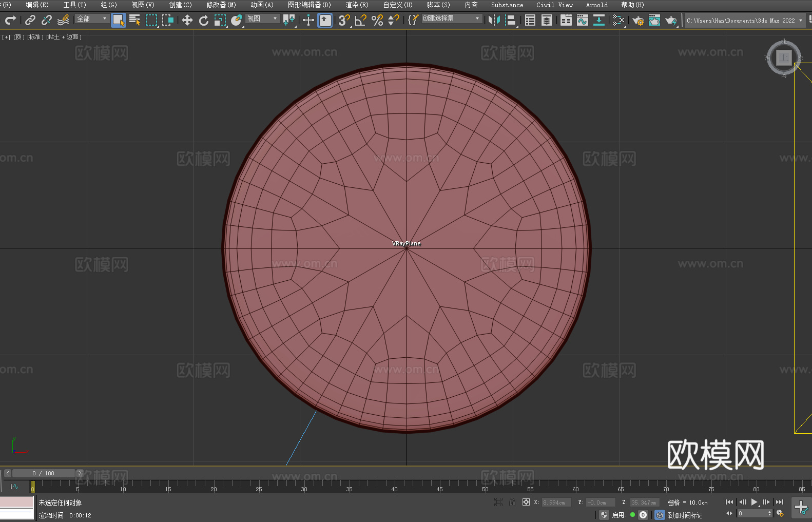812x522 pixels.
Task: Click the Z coordinate field
Action: tap(645, 502)
